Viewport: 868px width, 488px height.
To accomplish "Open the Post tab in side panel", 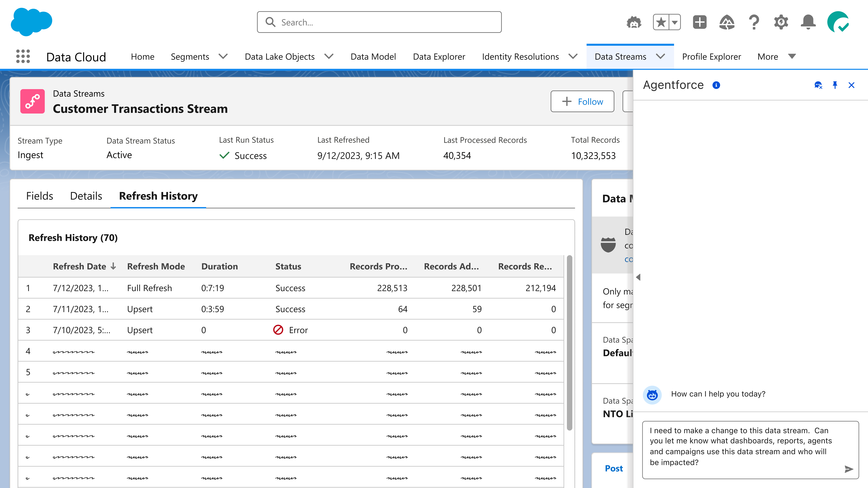I will [614, 469].
